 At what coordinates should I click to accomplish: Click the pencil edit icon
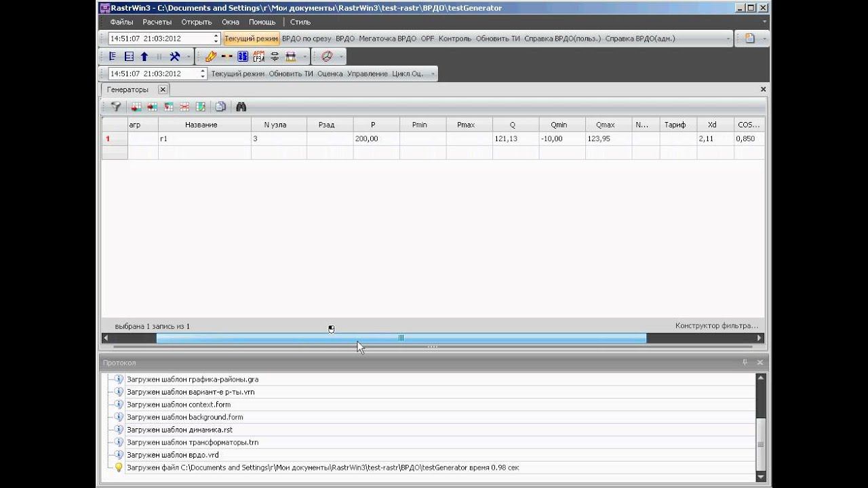point(211,57)
